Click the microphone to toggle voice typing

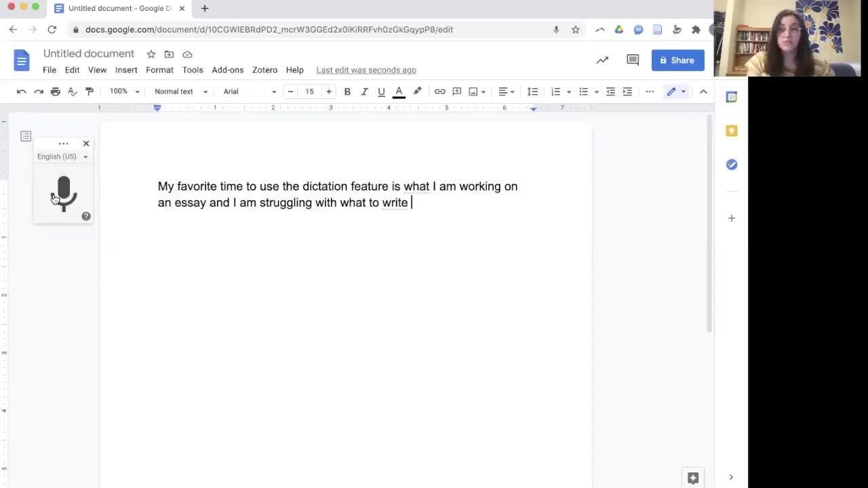[63, 192]
